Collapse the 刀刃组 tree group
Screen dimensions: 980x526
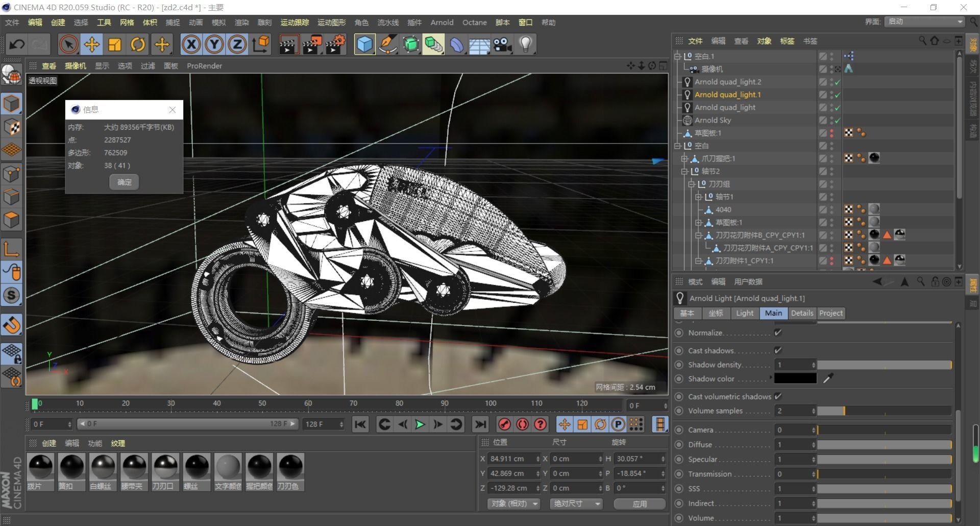tap(692, 184)
